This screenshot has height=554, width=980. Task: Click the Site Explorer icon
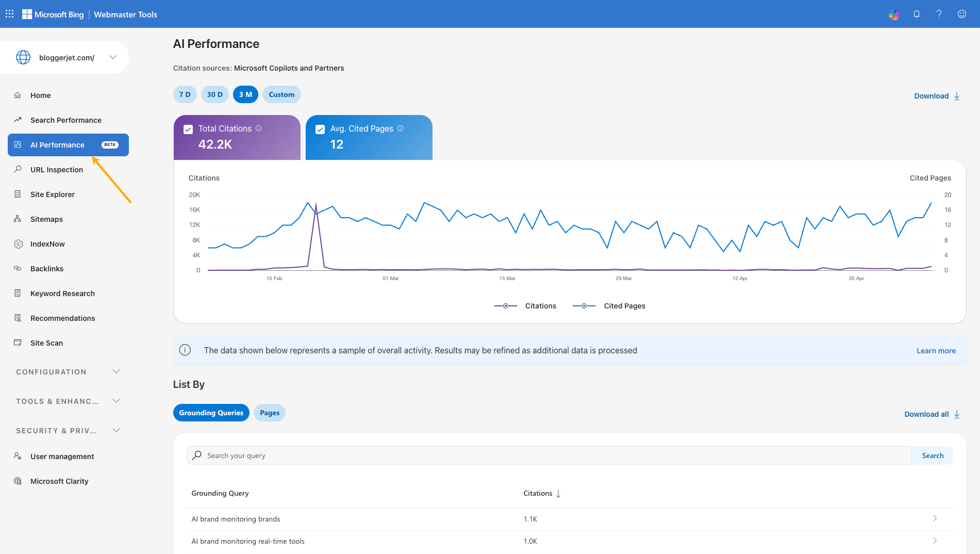click(18, 194)
